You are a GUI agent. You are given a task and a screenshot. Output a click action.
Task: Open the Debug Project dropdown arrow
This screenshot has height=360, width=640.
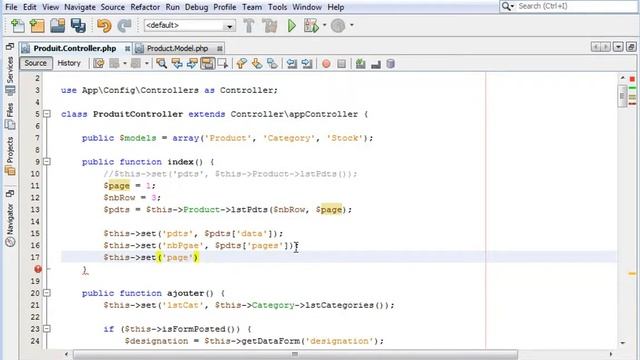pyautogui.click(x=324, y=25)
